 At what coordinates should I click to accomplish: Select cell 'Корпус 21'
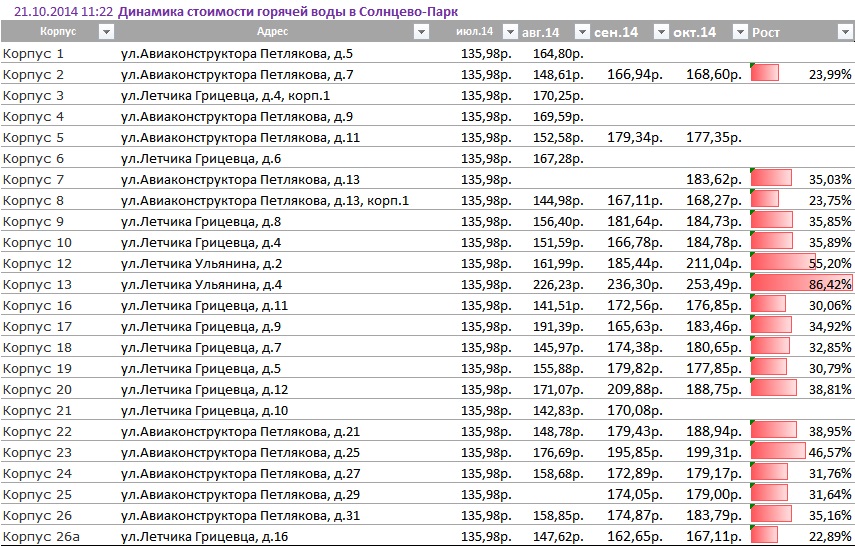(37, 410)
